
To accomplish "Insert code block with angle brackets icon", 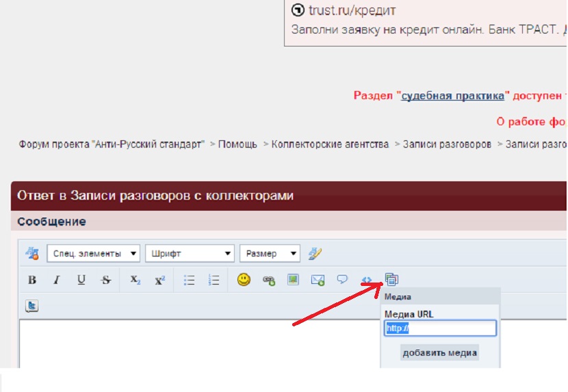I will click(367, 280).
